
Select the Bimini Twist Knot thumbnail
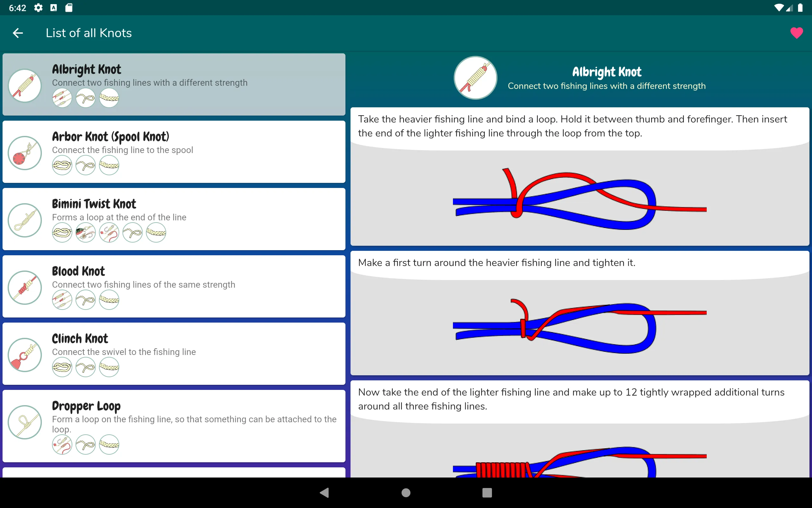pos(25,220)
